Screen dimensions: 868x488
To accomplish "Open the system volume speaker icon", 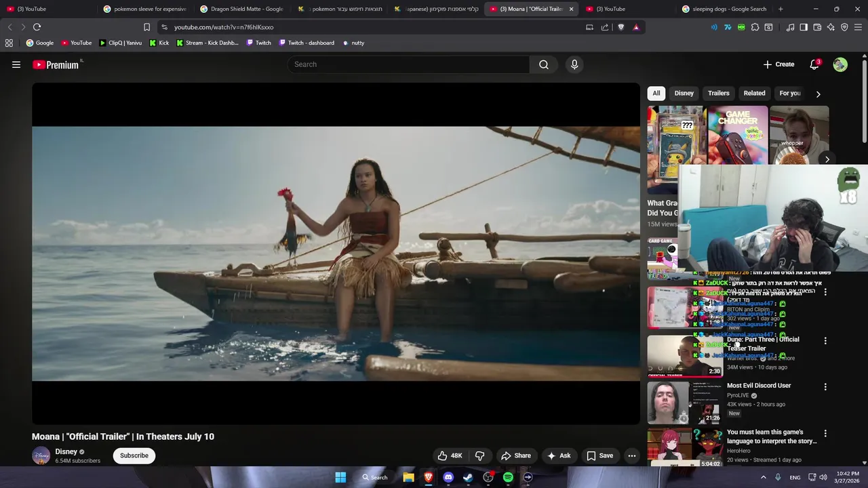I will [x=823, y=477].
